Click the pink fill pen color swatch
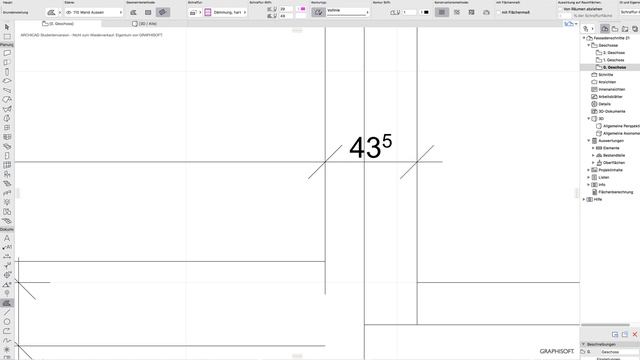Viewport: 640px width, 360px height. [302, 9]
